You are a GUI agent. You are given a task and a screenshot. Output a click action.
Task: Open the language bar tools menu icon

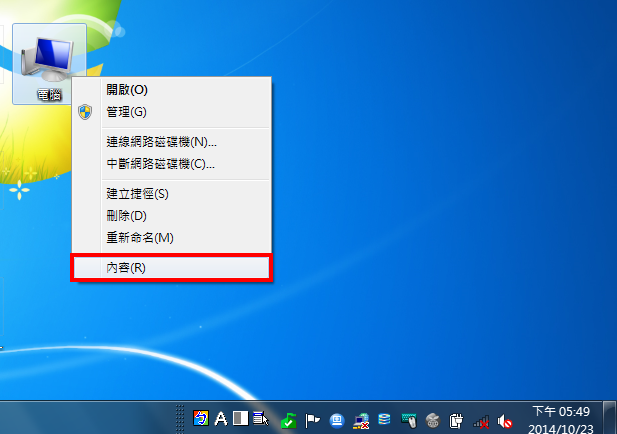(259, 419)
